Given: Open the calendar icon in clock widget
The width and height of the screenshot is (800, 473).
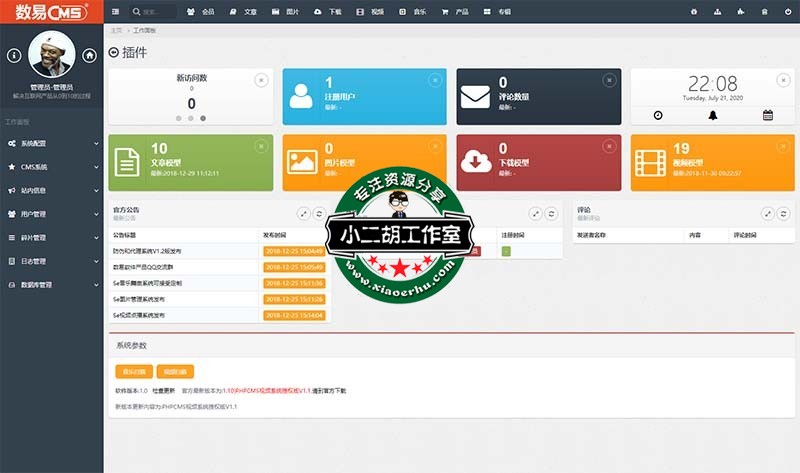Looking at the screenshot, I should 768,115.
